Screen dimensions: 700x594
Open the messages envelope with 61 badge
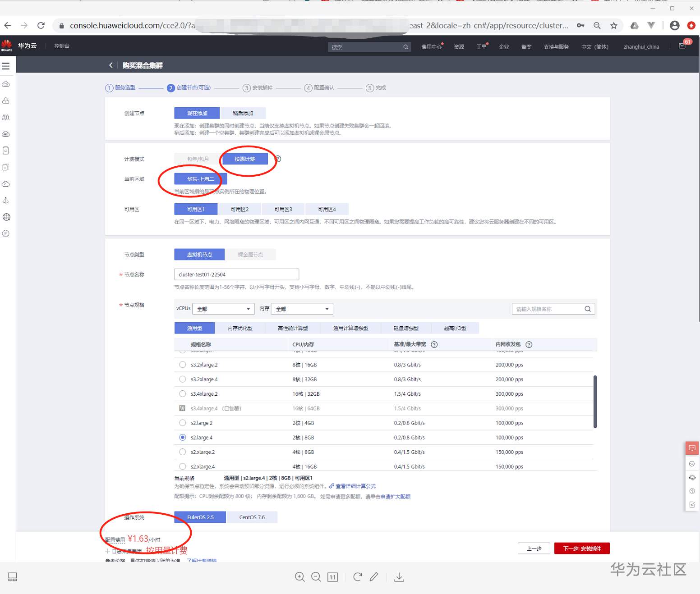(x=682, y=46)
